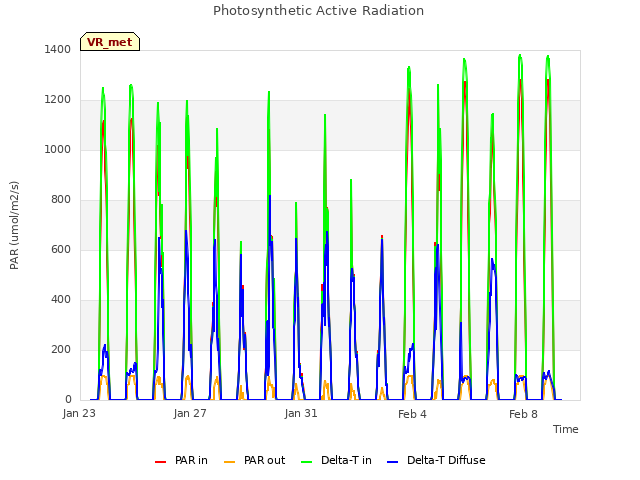Viewport: 640px width, 480px height.
Task: Click the Feb 4 x-axis tick label
Action: (x=412, y=414)
